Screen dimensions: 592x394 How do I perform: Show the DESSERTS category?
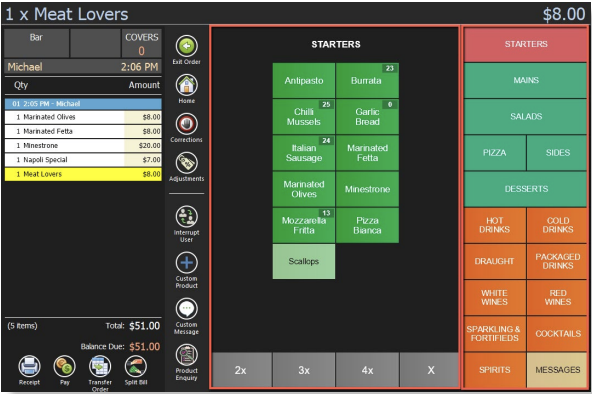tap(526, 189)
